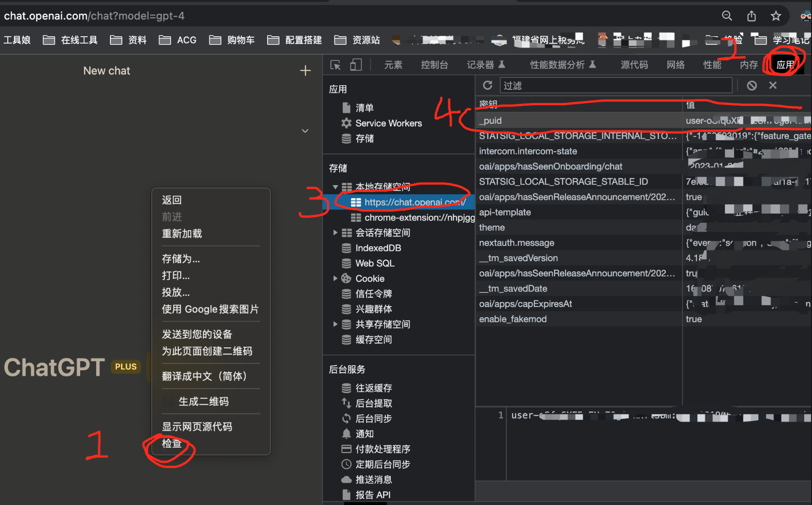Open Service Workers via its gear icon

pyautogui.click(x=346, y=123)
